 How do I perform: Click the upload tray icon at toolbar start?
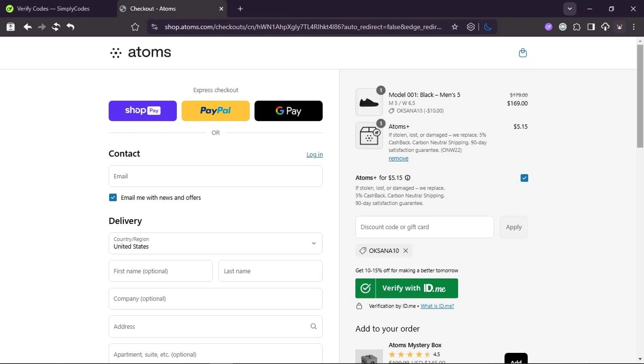(11, 27)
